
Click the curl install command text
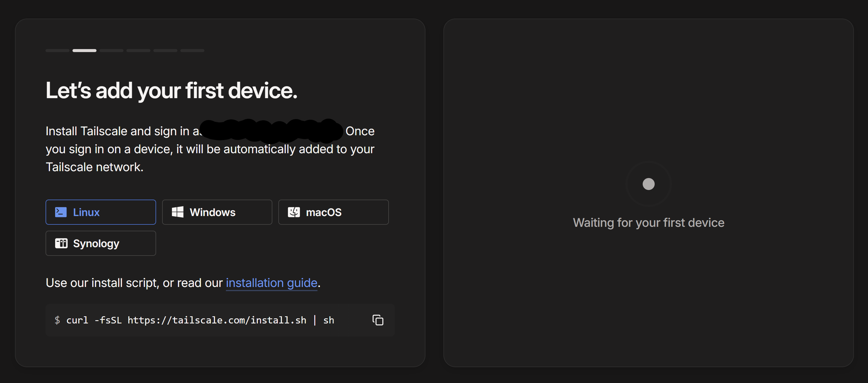click(x=200, y=320)
